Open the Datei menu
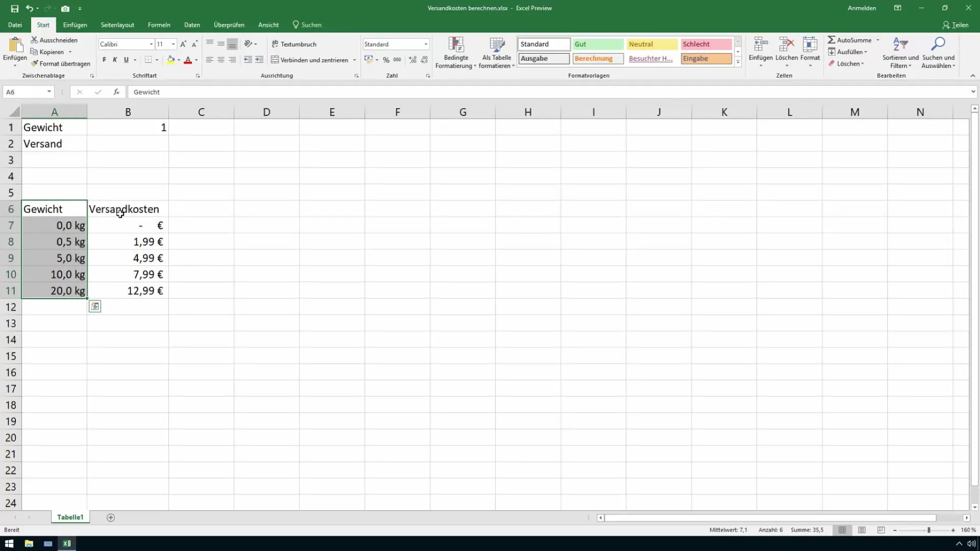The image size is (980, 551). tap(15, 24)
